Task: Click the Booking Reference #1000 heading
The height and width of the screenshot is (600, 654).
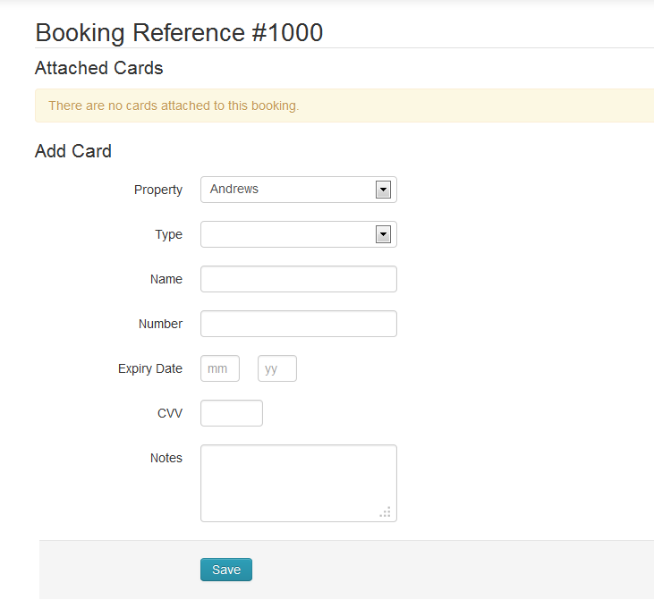Action: 179,32
